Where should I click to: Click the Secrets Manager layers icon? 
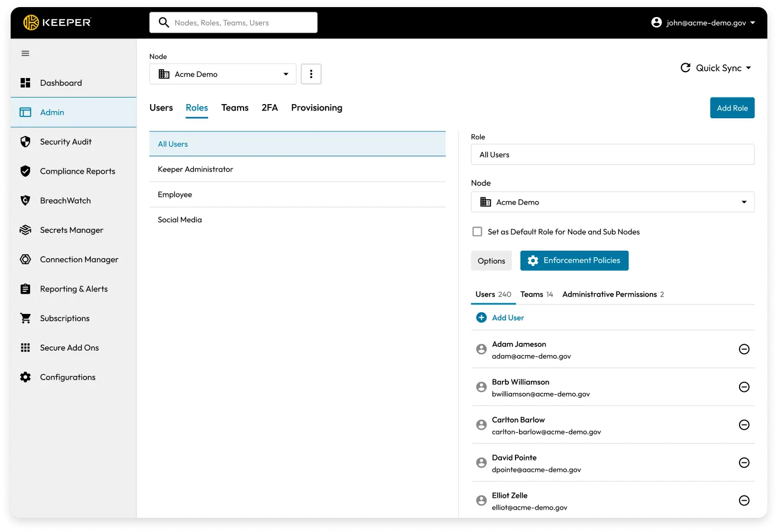click(x=25, y=230)
